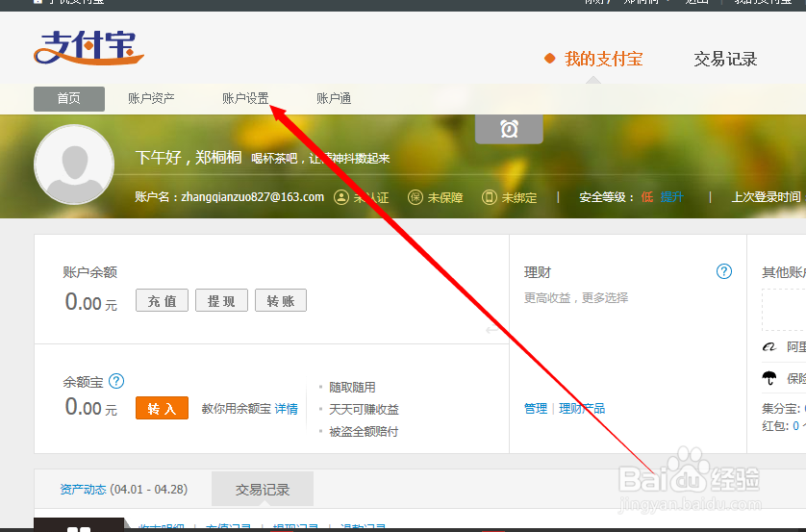Click the 提升 security level link
Viewport: 806px width, 532px height.
672,197
